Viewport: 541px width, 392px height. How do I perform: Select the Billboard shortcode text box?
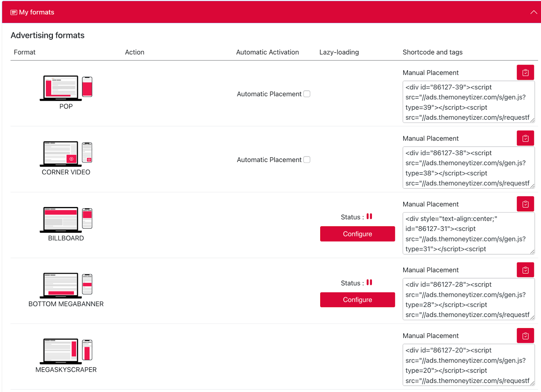[x=468, y=234]
